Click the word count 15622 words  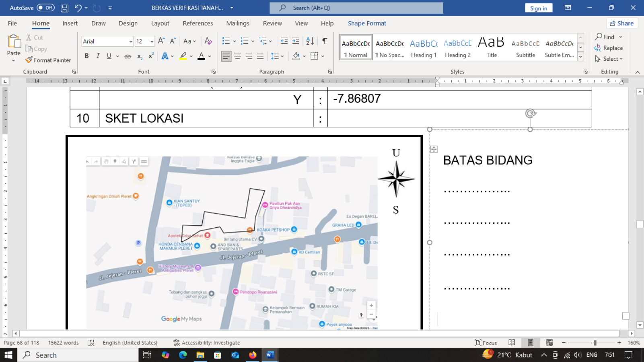(x=64, y=343)
